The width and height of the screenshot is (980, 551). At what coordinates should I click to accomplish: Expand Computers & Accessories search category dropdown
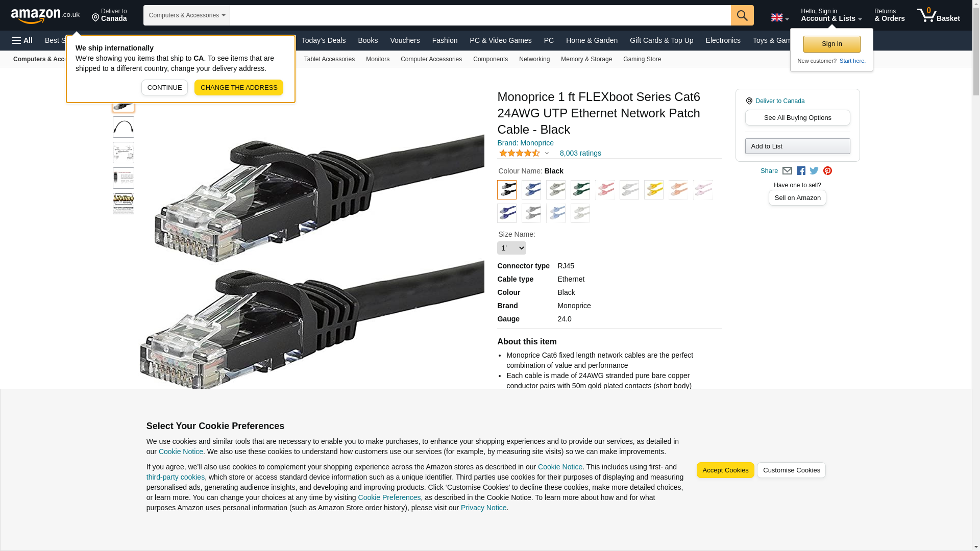(187, 15)
